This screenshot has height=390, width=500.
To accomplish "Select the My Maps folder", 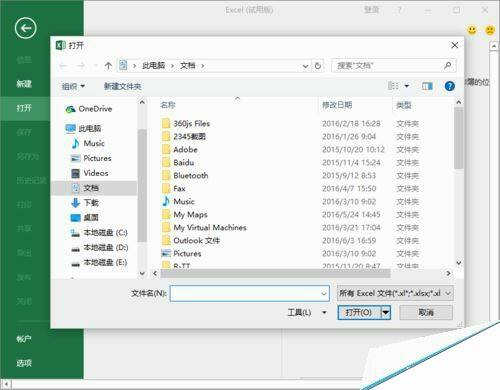I will (x=185, y=215).
